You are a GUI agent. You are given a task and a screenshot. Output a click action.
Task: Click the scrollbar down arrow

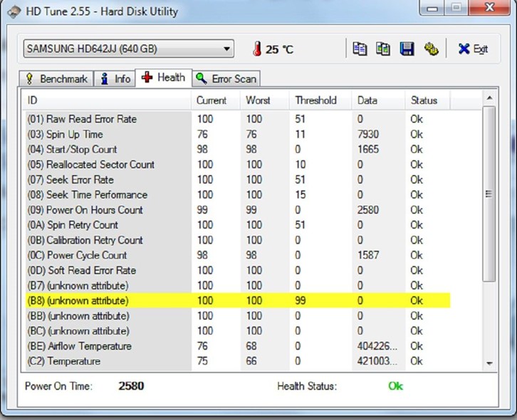pos(489,362)
